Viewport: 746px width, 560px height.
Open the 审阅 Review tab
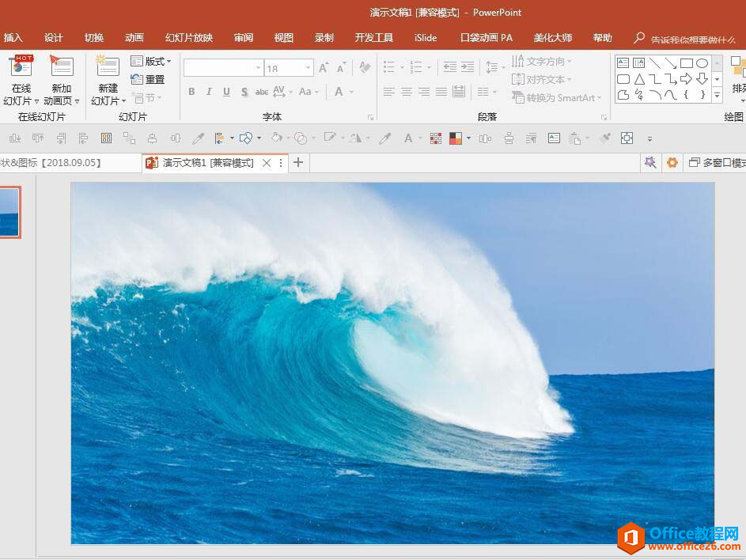244,38
